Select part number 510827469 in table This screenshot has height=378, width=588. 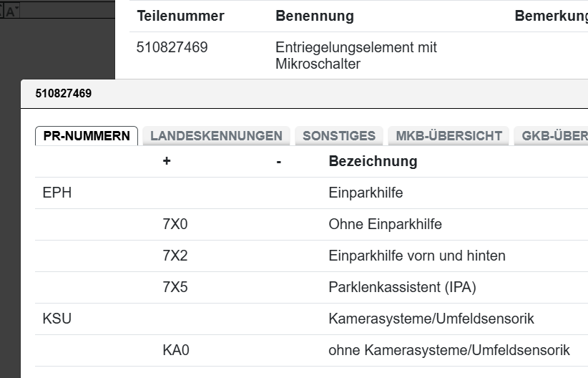click(172, 48)
